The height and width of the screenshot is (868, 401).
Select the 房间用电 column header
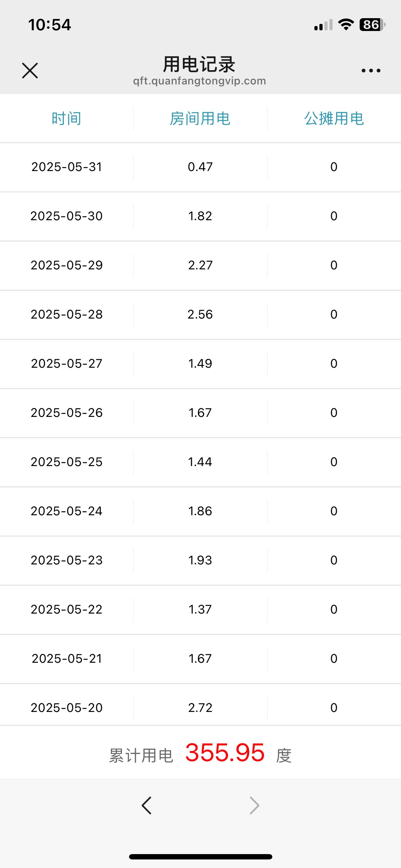tap(200, 118)
